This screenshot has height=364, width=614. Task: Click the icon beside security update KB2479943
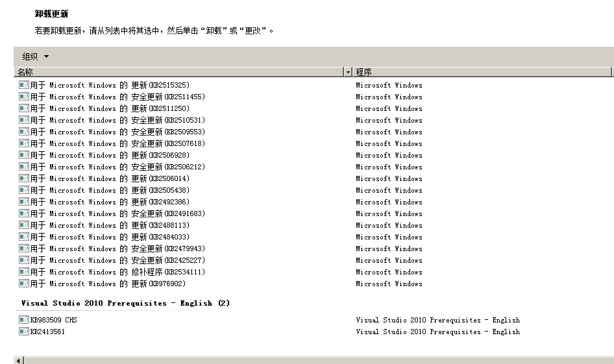click(24, 249)
